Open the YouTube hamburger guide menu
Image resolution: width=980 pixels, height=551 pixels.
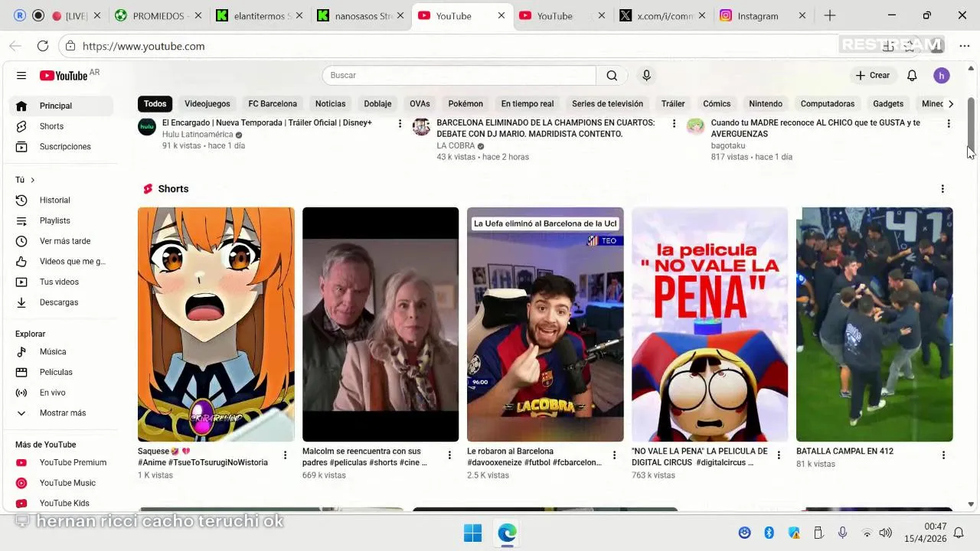(21, 75)
